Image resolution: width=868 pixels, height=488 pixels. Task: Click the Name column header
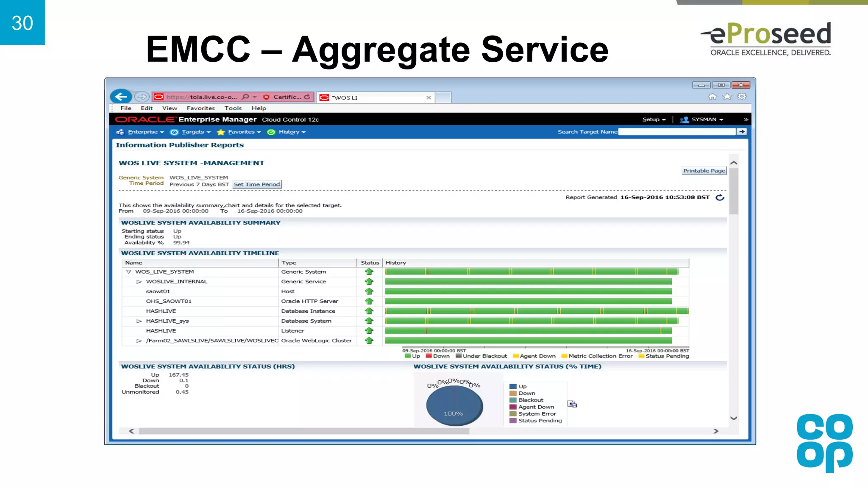coord(200,263)
